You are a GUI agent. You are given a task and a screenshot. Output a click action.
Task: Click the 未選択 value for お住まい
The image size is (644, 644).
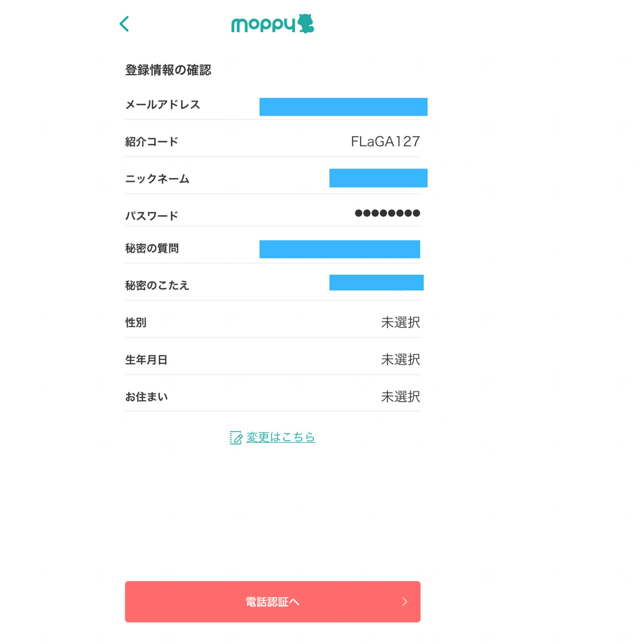[x=400, y=396]
